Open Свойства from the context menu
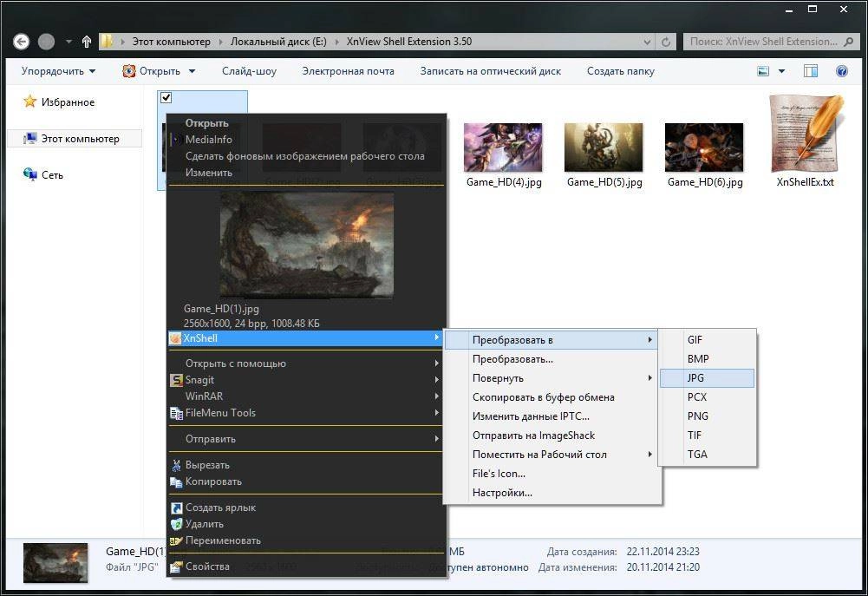Screen dimensions: 868x596 305,567
